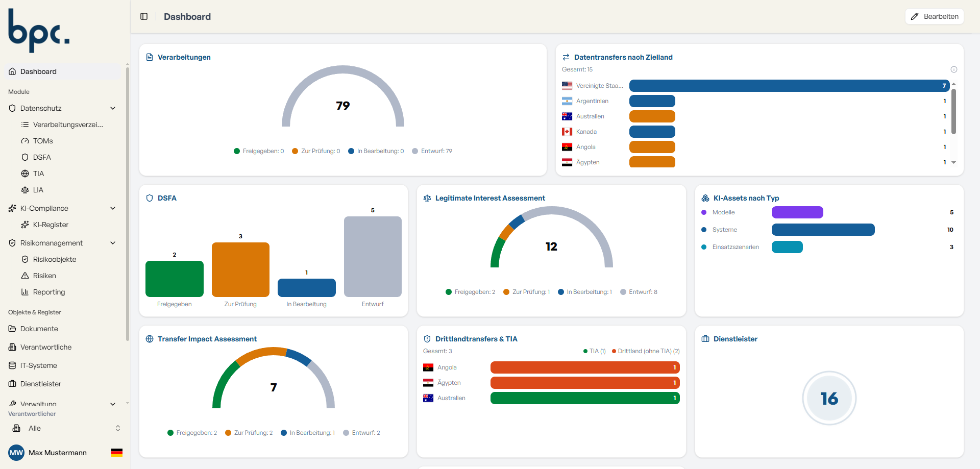This screenshot has width=980, height=469.
Task: Click the Dienstleister count circle 16
Action: [829, 398]
